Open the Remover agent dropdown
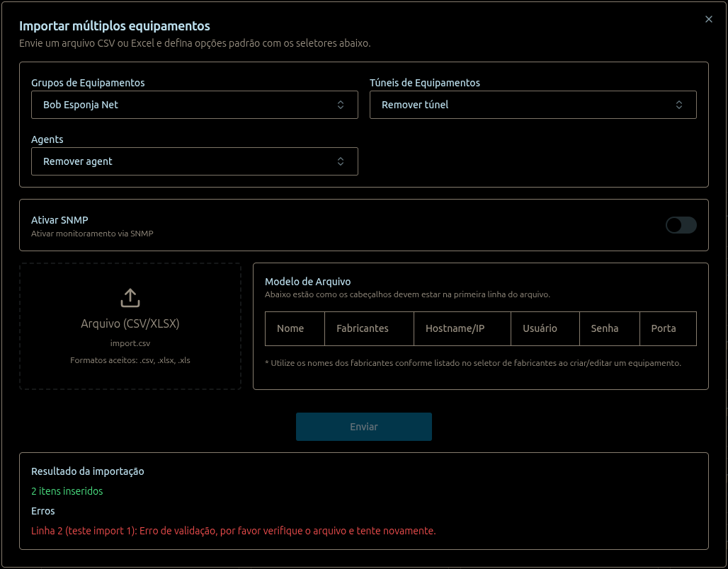The width and height of the screenshot is (728, 569). coord(184,161)
